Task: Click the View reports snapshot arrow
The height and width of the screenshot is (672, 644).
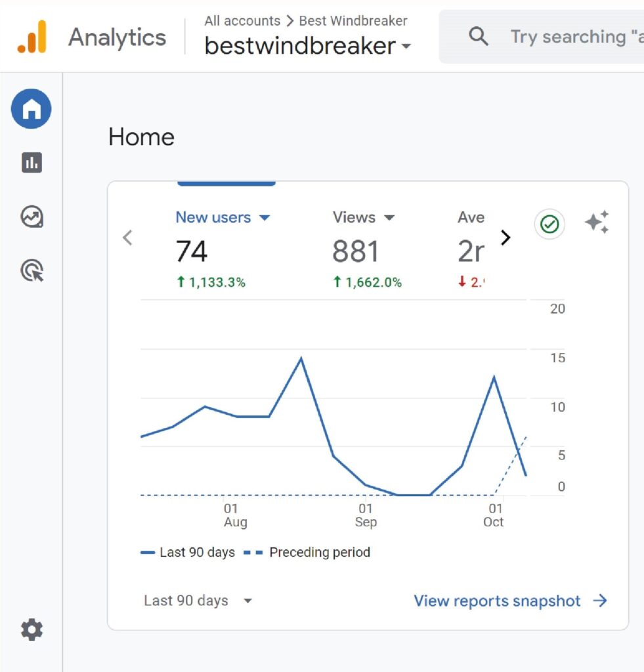Action: 600,601
